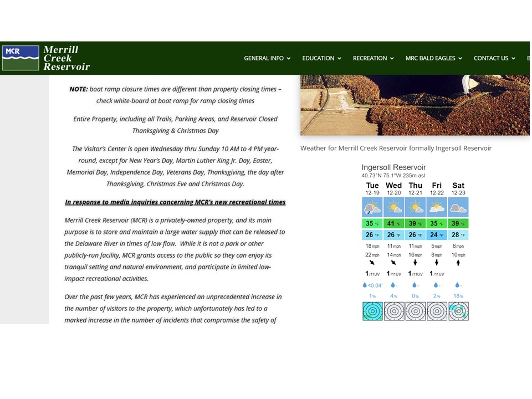Expand the Contact Us dropdown chevron
532x399 pixels.
[513, 58]
